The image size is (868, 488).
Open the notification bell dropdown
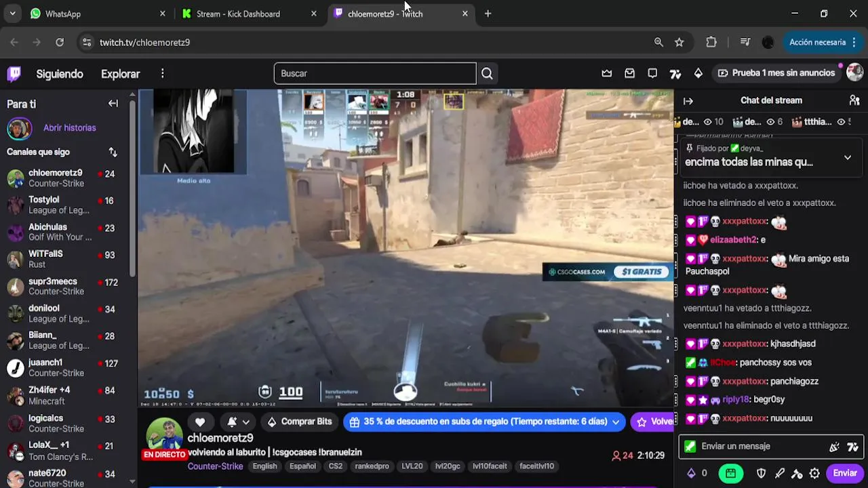click(238, 422)
